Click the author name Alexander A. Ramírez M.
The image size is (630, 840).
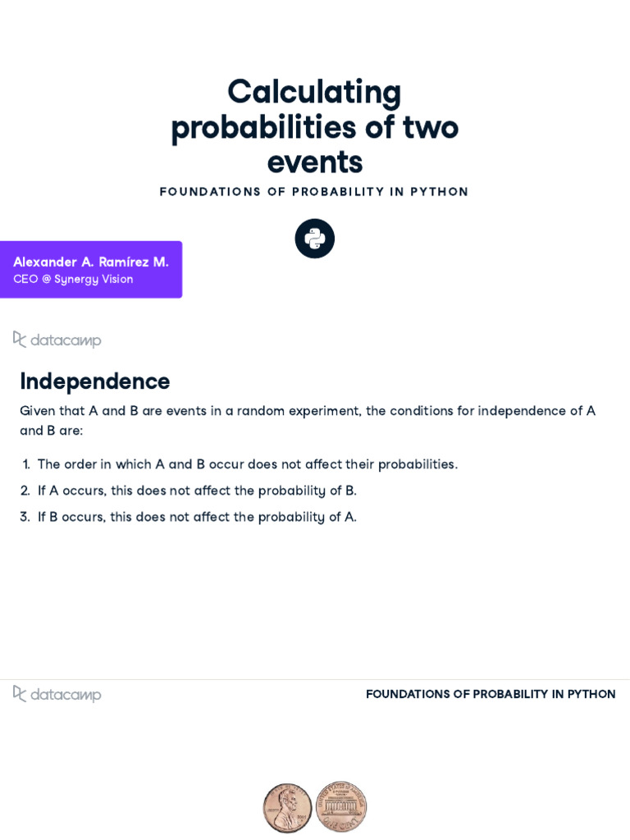(91, 262)
